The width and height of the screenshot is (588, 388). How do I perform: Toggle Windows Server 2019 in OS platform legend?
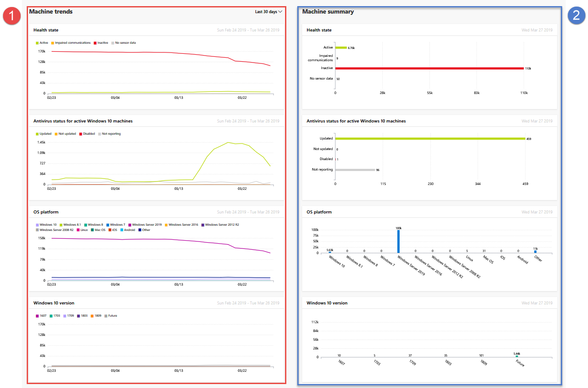click(145, 225)
